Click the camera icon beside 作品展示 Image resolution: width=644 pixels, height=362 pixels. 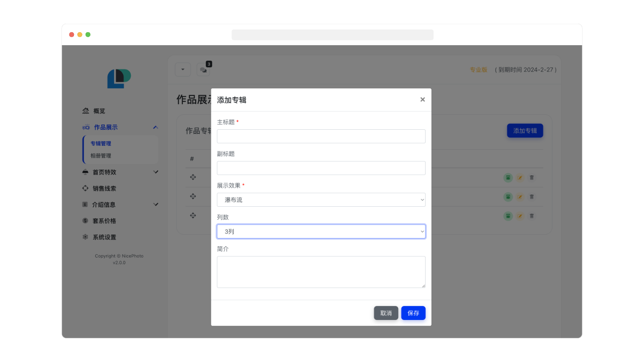86,128
